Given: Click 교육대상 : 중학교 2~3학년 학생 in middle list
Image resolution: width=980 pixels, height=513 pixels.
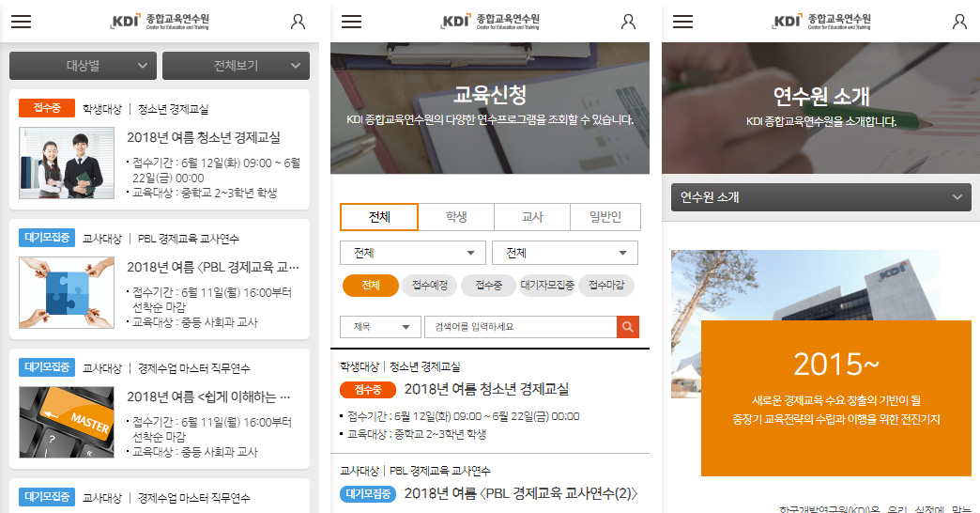Looking at the screenshot, I should tap(417, 434).
